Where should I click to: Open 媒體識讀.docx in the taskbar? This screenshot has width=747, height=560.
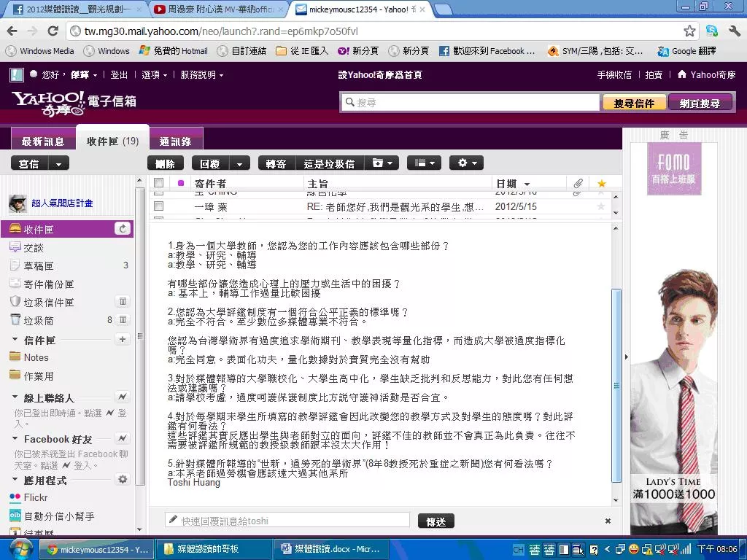coord(331,549)
